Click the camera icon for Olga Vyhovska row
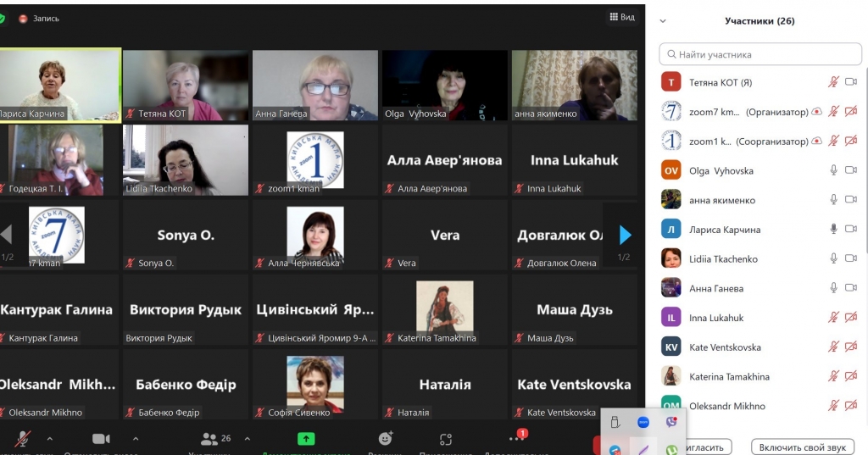The width and height of the screenshot is (868, 455). [x=851, y=170]
